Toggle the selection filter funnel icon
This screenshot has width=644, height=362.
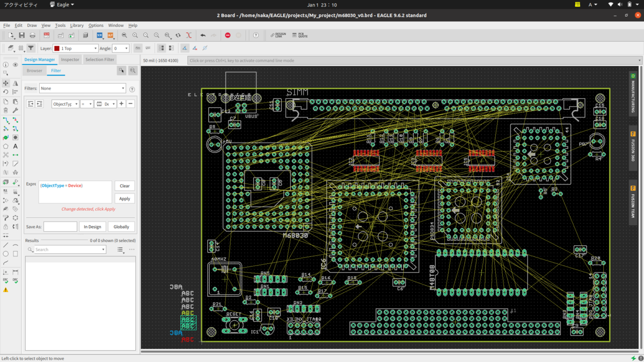click(31, 48)
